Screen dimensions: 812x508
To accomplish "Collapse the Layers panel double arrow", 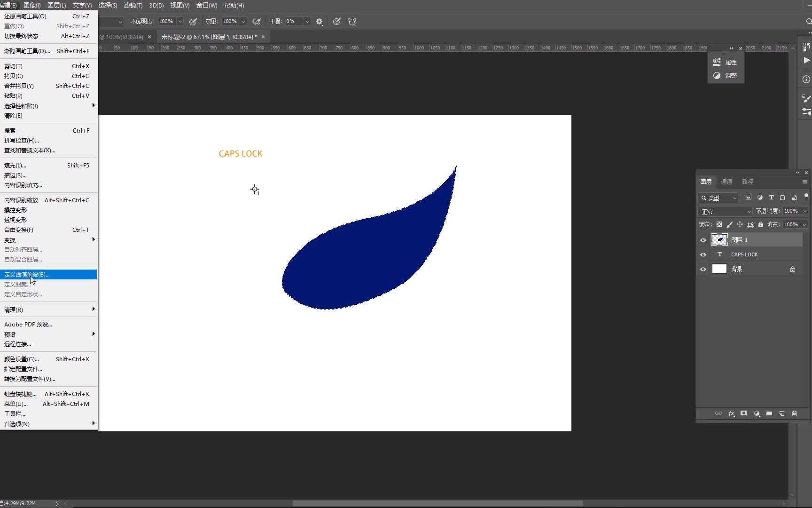I will (797, 173).
